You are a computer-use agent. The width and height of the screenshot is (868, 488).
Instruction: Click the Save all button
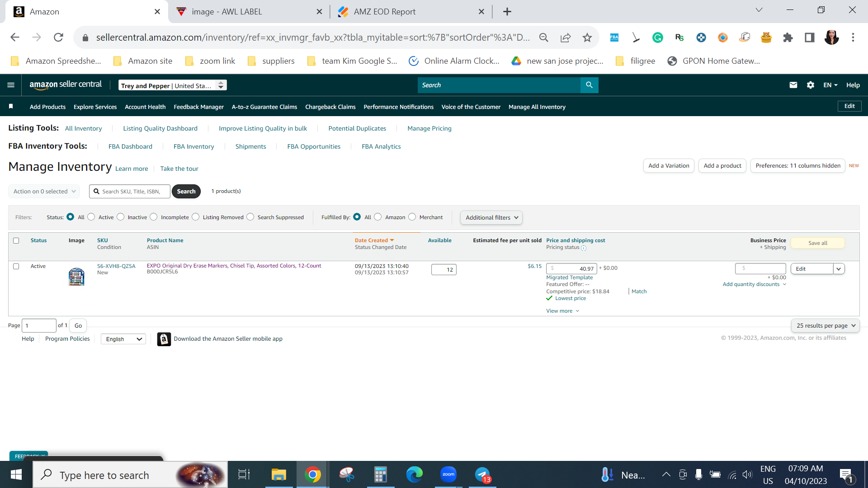pos(818,243)
